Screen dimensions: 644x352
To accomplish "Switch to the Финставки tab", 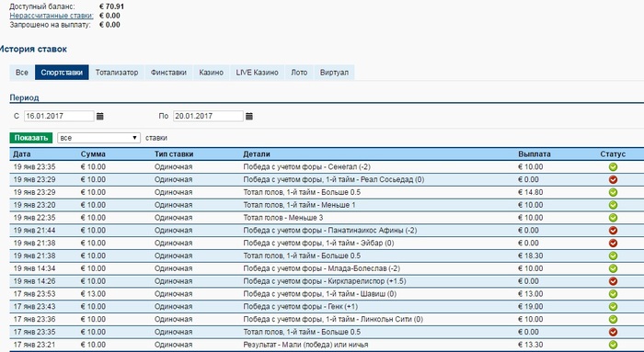I will coord(168,73).
